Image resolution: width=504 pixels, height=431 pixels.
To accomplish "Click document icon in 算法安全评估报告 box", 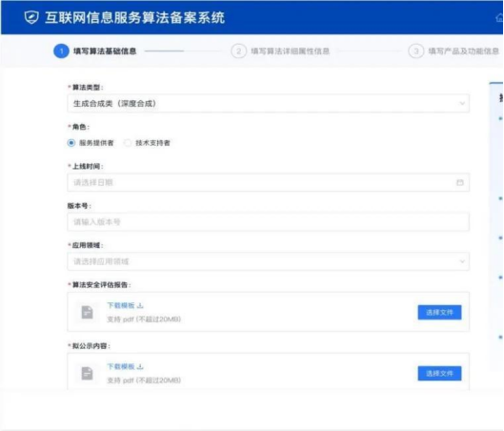I will [87, 312].
